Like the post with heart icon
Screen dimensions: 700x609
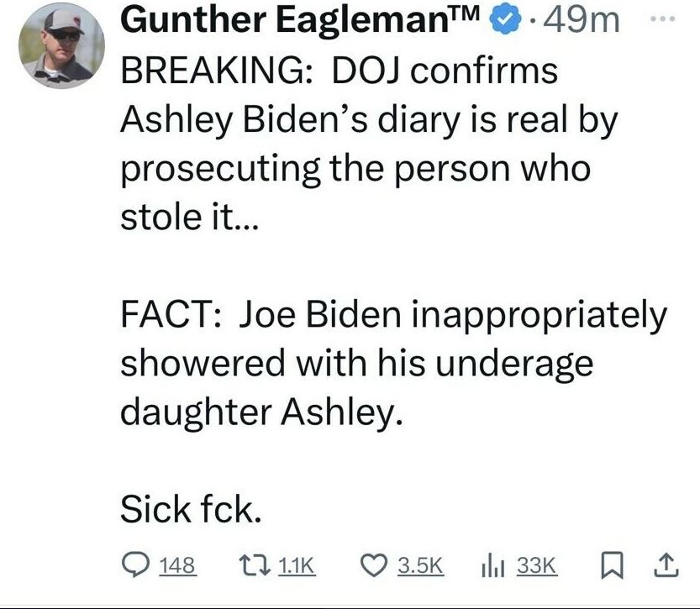point(374,564)
